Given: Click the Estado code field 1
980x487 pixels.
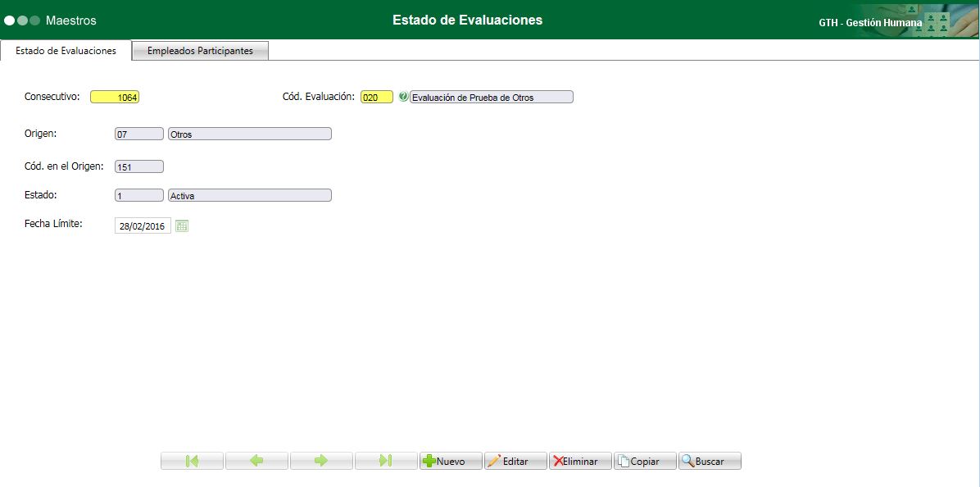Looking at the screenshot, I should (x=138, y=196).
